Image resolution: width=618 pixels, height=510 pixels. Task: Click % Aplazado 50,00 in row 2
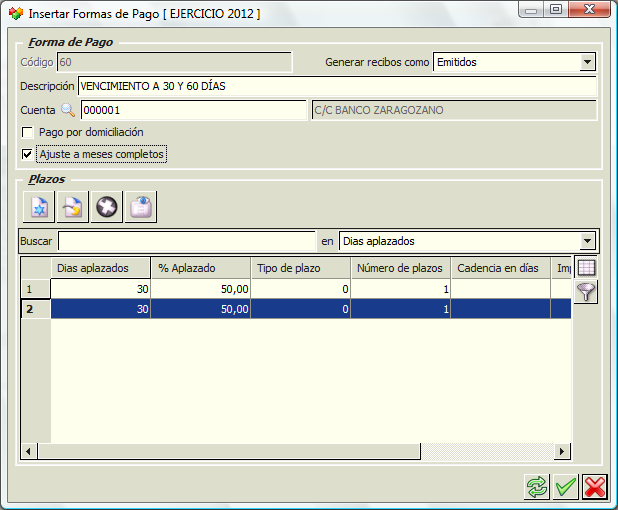click(x=201, y=309)
